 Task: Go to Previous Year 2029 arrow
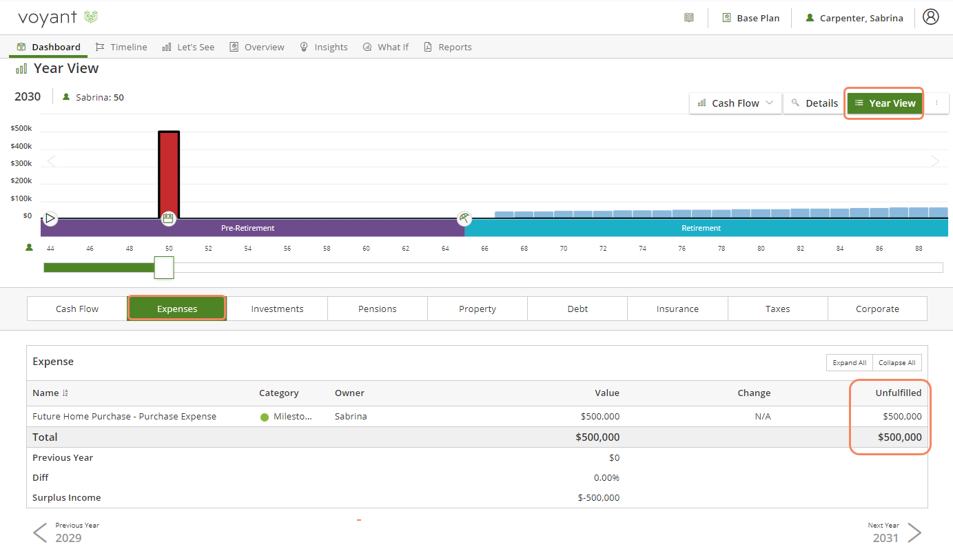pyautogui.click(x=41, y=532)
